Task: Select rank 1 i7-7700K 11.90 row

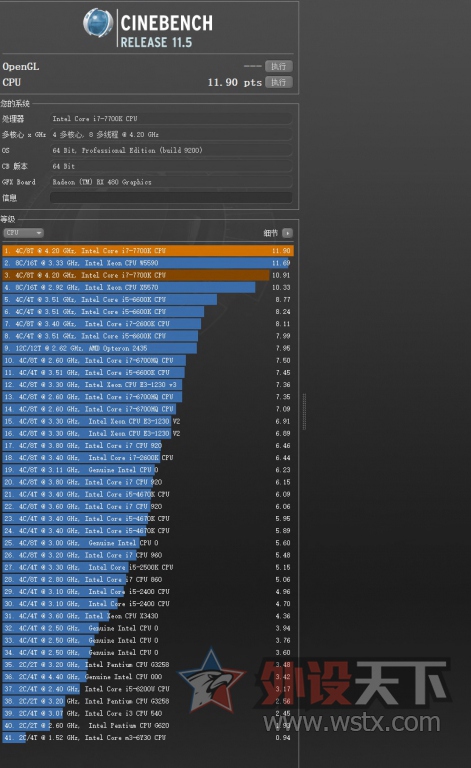Action: pyautogui.click(x=148, y=251)
